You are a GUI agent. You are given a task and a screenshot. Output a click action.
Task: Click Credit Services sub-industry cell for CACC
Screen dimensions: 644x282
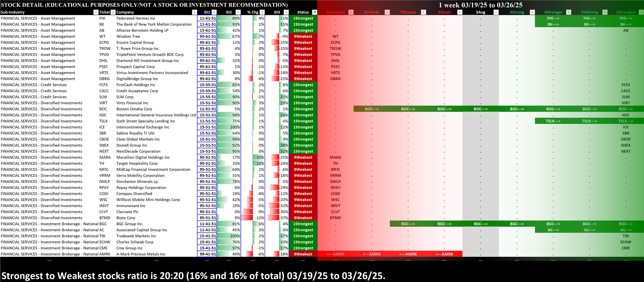pos(49,91)
